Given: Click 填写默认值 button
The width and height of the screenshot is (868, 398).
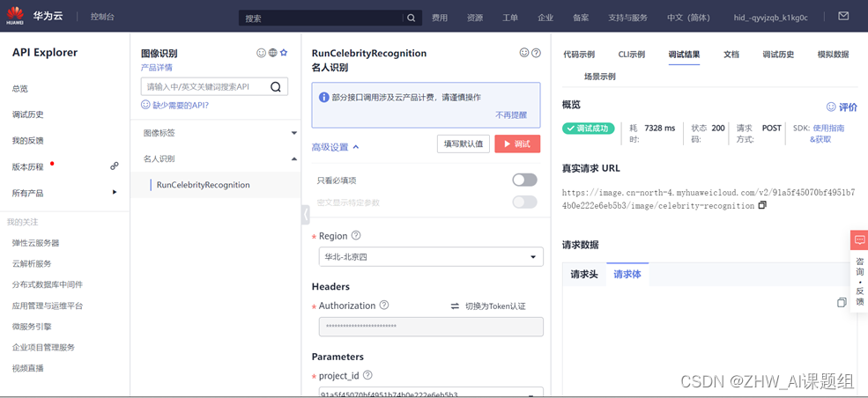Looking at the screenshot, I should (x=464, y=144).
